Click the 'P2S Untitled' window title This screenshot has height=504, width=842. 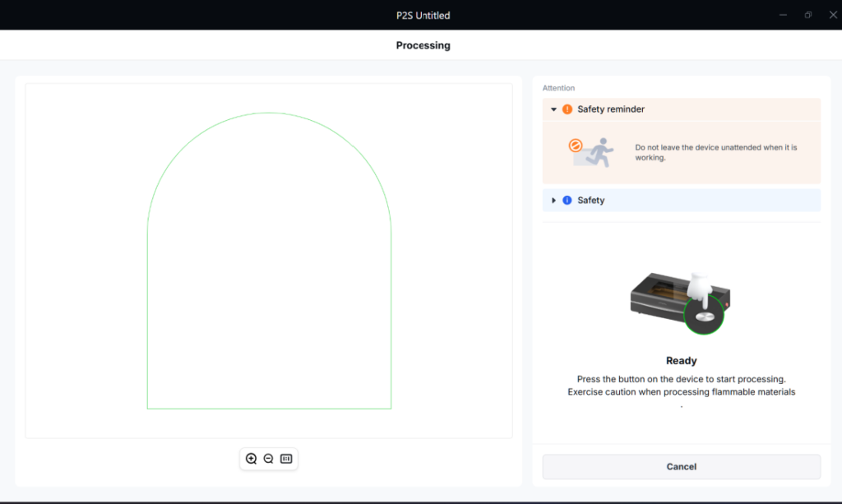423,16
